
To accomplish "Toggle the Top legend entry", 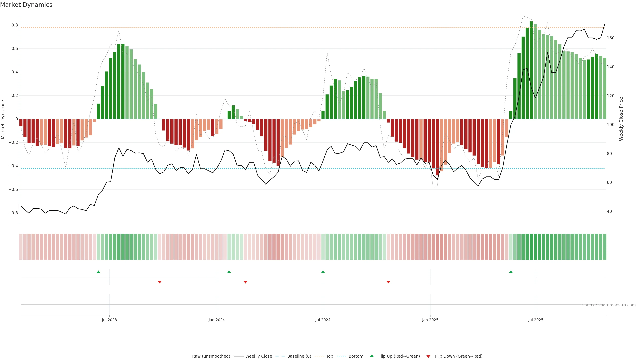I will [x=330, y=356].
